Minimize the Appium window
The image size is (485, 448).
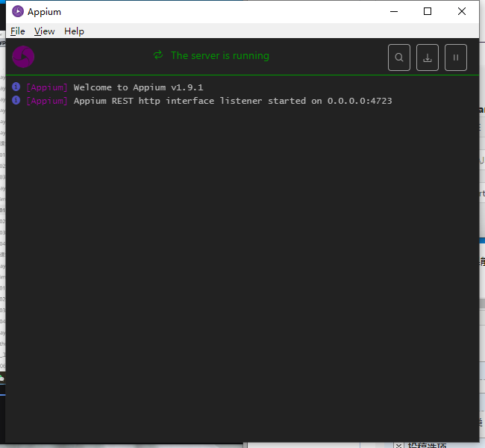(x=394, y=11)
